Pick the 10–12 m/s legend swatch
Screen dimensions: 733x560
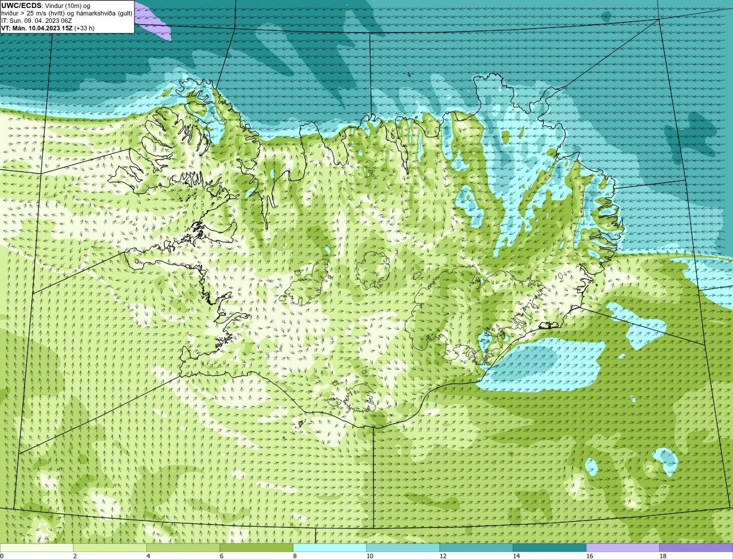click(403, 547)
